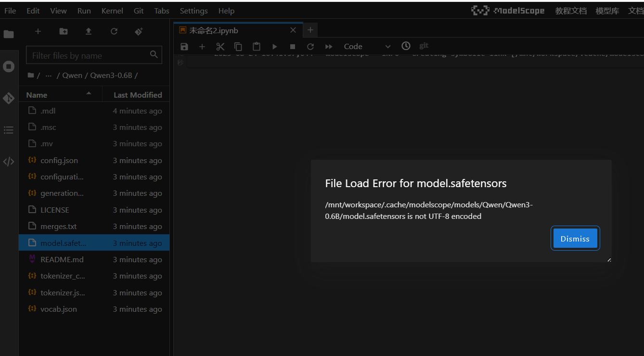Dismiss the File Load Error dialog
Image resolution: width=644 pixels, height=356 pixels.
[575, 239]
